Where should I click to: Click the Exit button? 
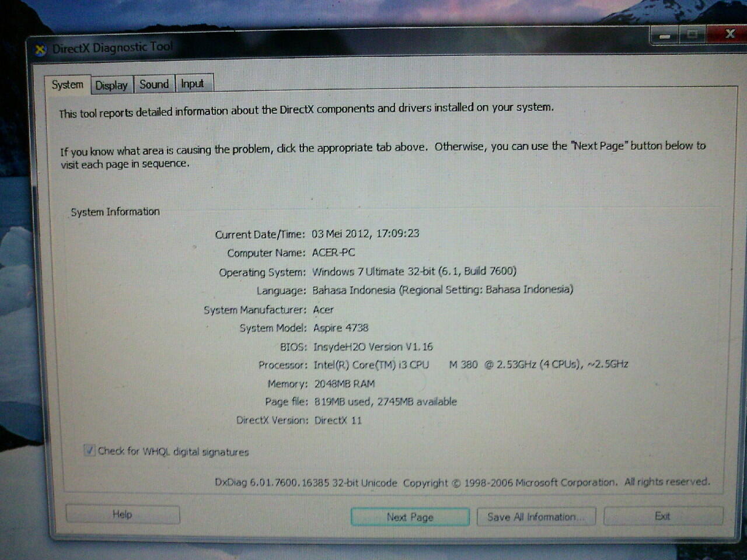[x=663, y=516]
